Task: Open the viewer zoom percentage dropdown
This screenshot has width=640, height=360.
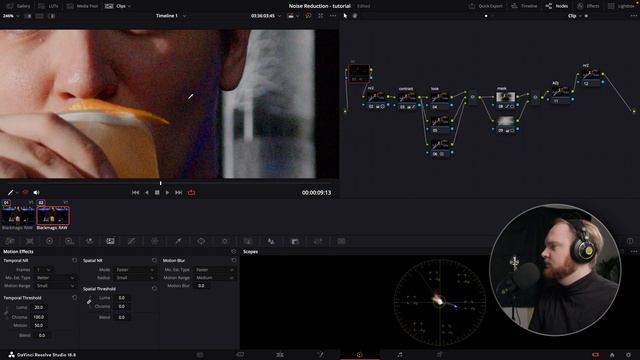Action: point(11,16)
